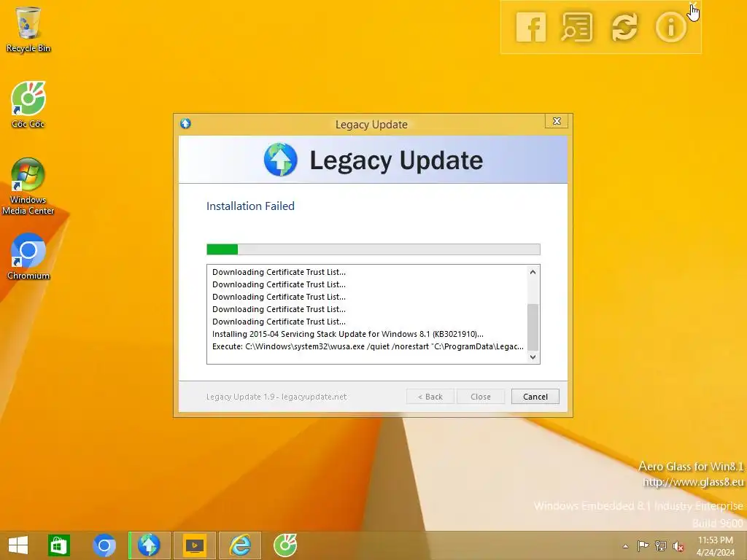Click the refresh arrows icon in overlay

click(x=624, y=27)
